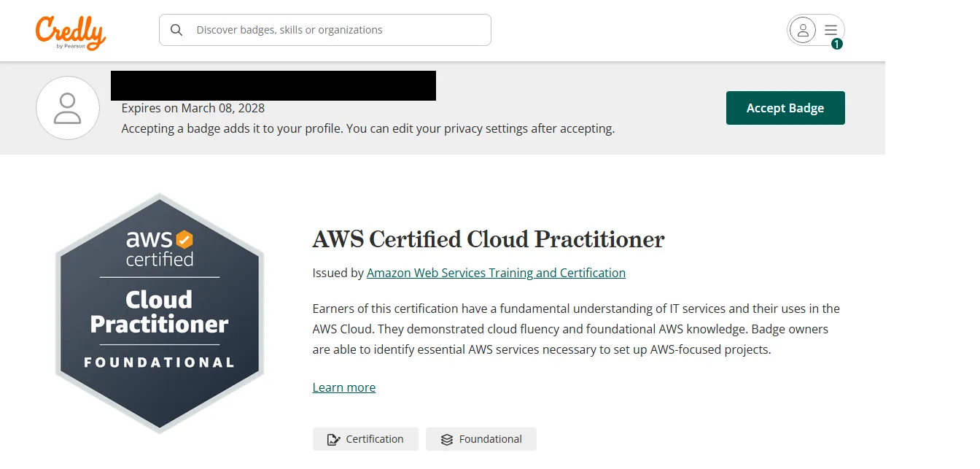Click the AWS Certified Cloud Practitioner heading
Screen dimensions: 980x469
coord(488,239)
